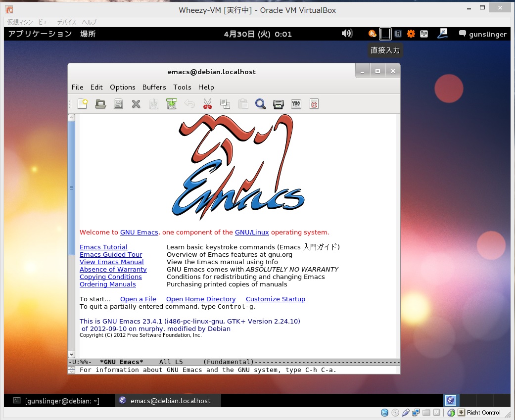
Task: Start search with the magnifier icon
Action: coord(260,104)
